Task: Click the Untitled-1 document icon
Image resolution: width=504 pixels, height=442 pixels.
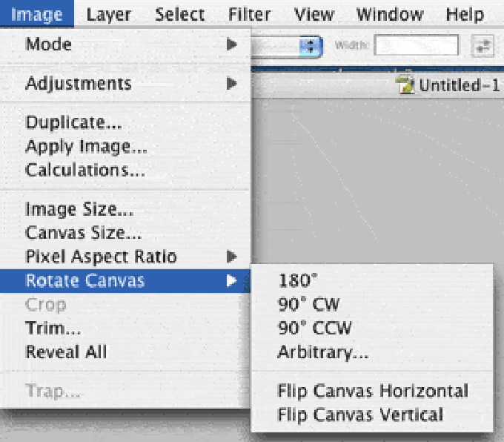Action: click(x=405, y=85)
